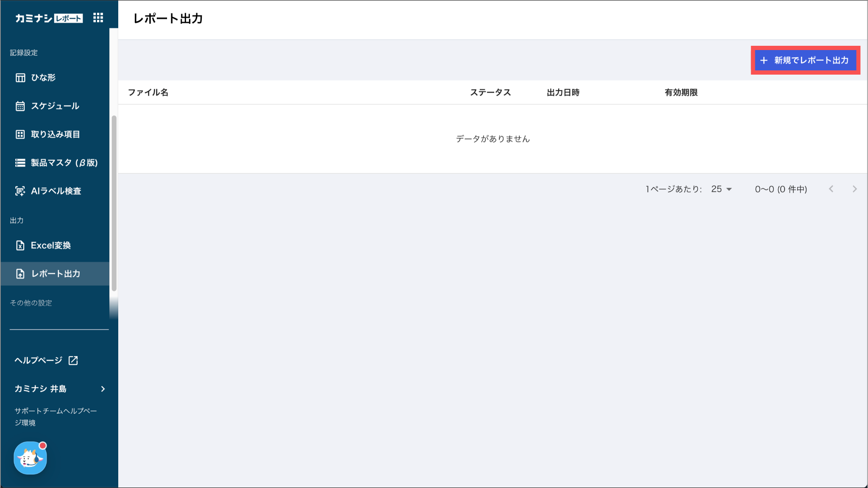
Task: Click the ひな形 template icon
Action: tap(20, 78)
